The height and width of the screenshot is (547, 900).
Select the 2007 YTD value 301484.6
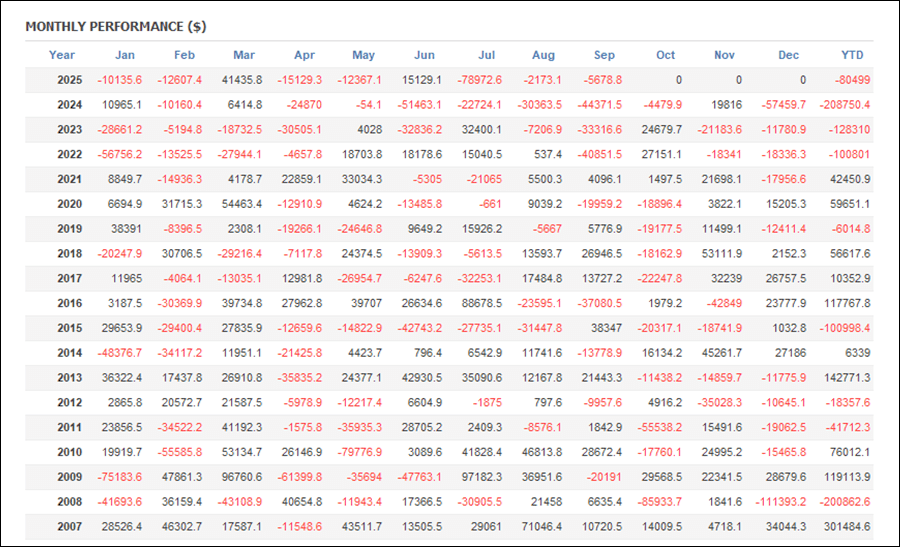coord(845,526)
